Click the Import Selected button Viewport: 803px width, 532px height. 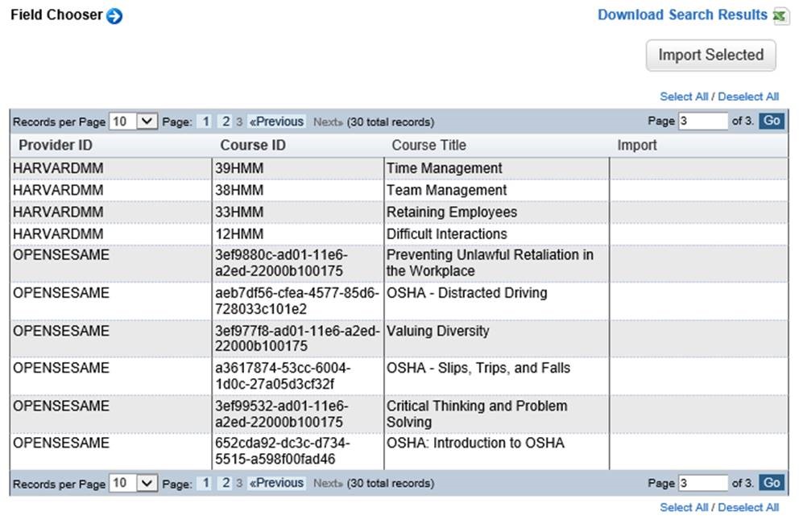coord(711,56)
